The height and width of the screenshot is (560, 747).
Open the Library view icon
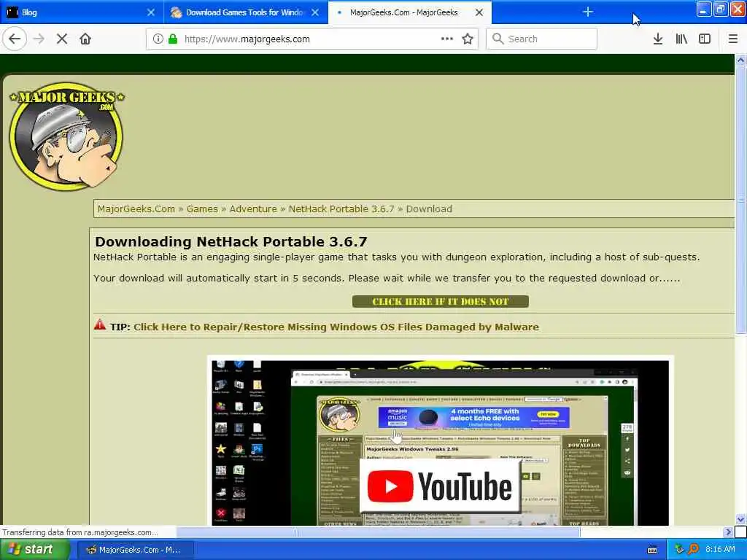click(x=681, y=39)
